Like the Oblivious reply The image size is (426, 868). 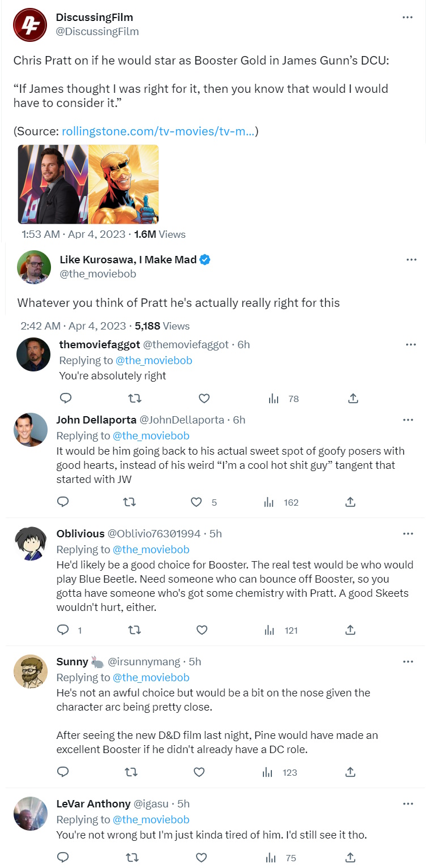tap(201, 630)
